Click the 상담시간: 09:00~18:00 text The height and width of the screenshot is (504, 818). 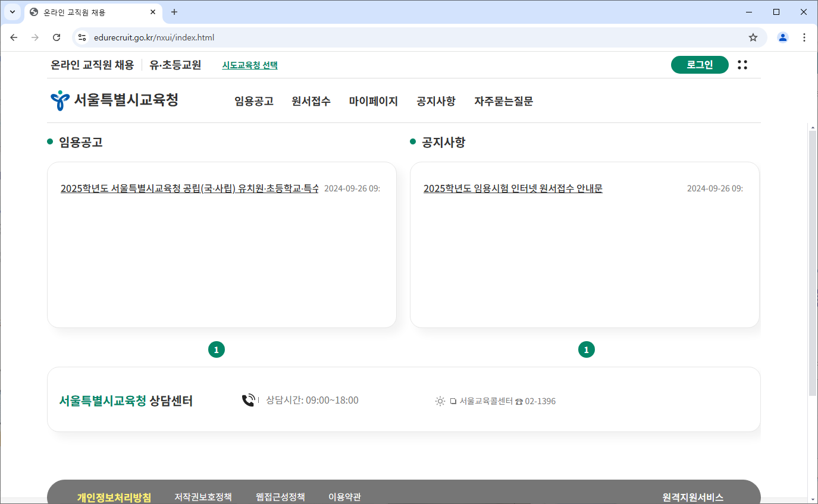click(x=312, y=400)
